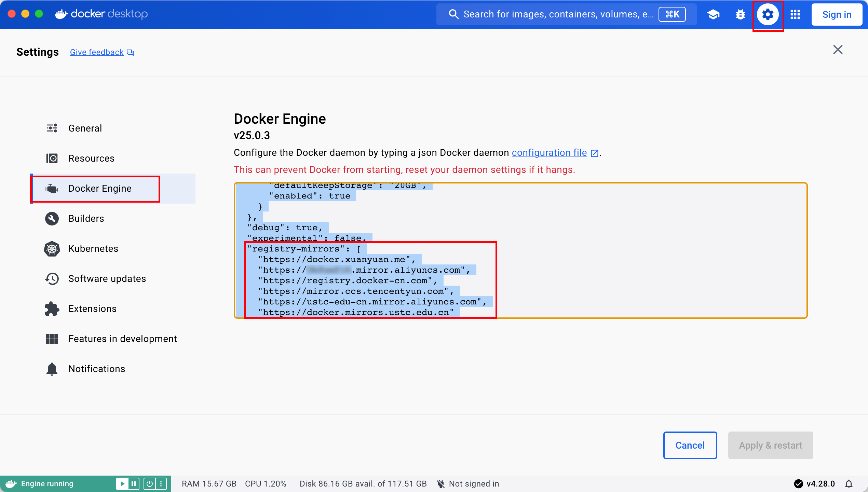Click the version checkmark icon
This screenshot has width=868, height=492.
(798, 483)
